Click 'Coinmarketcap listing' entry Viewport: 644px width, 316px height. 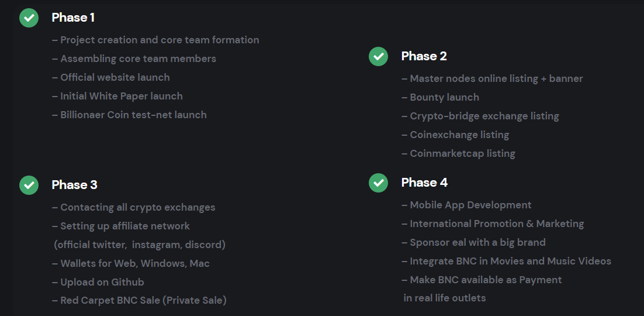tap(458, 153)
